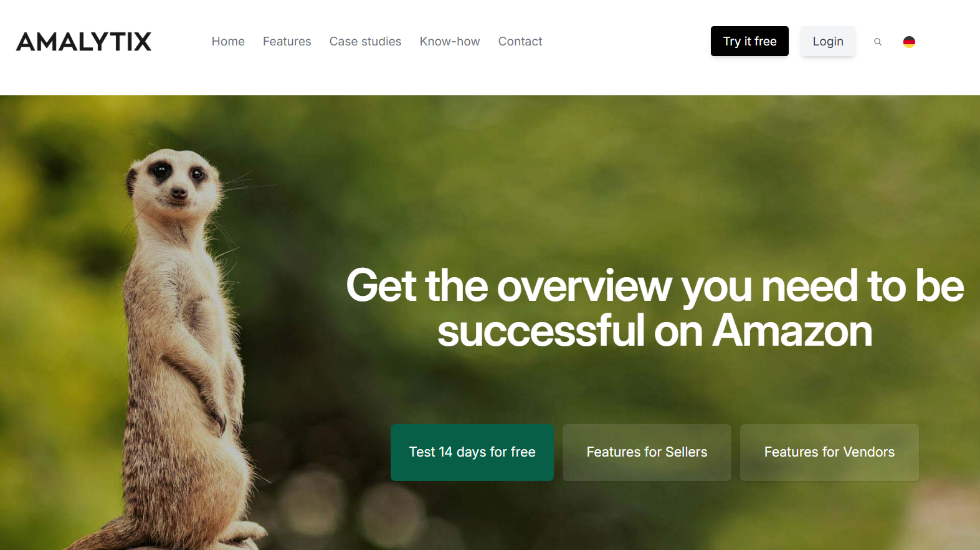Go to the Home menu item
The height and width of the screenshot is (550, 980).
(x=228, y=41)
